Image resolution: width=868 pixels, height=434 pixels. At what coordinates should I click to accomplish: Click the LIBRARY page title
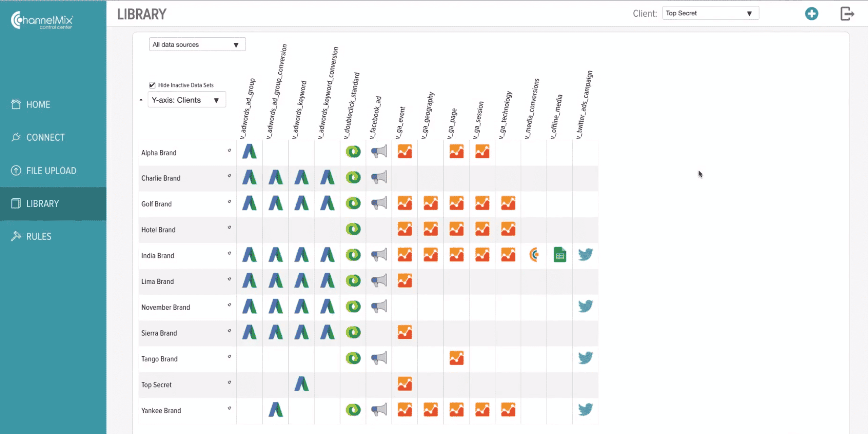142,14
